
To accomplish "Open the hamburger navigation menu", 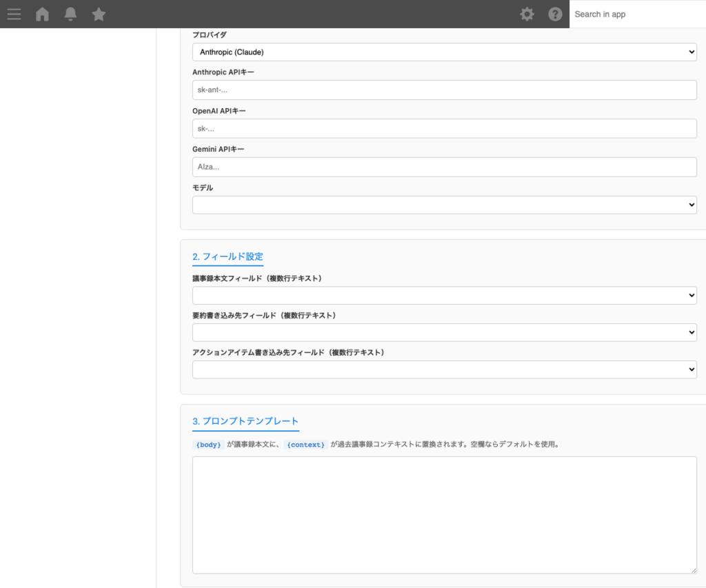I will [14, 14].
